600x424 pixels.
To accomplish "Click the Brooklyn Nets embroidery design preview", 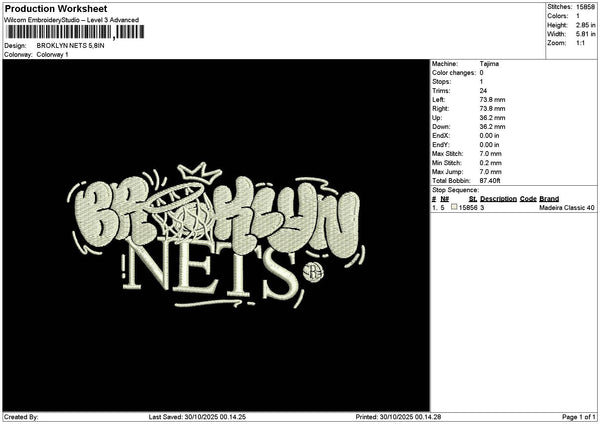I will pyautogui.click(x=216, y=235).
